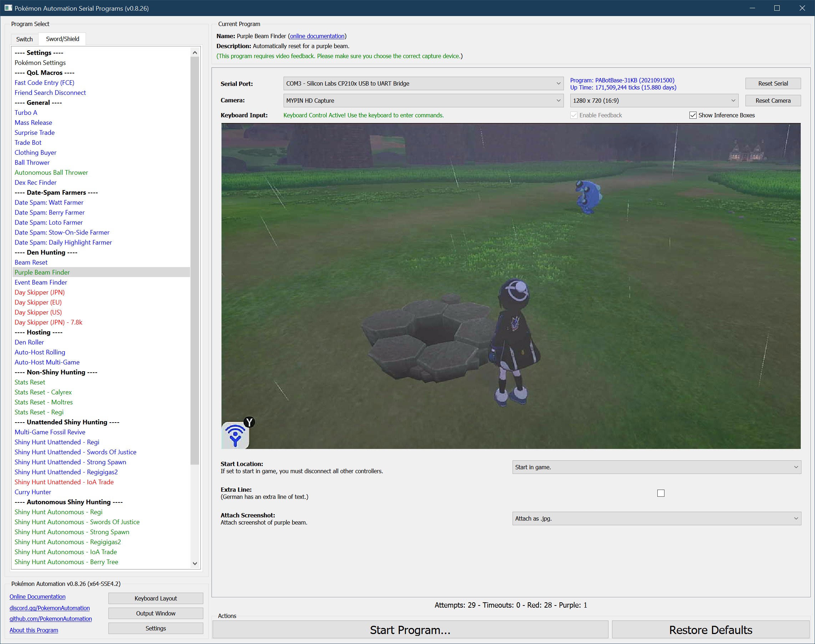Open the Attach Screenshot dropdown
815x644 pixels.
tap(656, 518)
